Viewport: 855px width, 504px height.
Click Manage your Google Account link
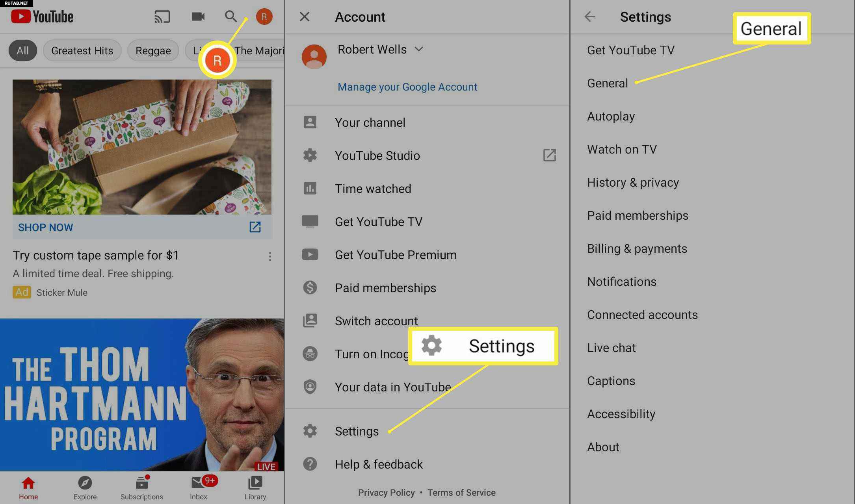pyautogui.click(x=407, y=87)
